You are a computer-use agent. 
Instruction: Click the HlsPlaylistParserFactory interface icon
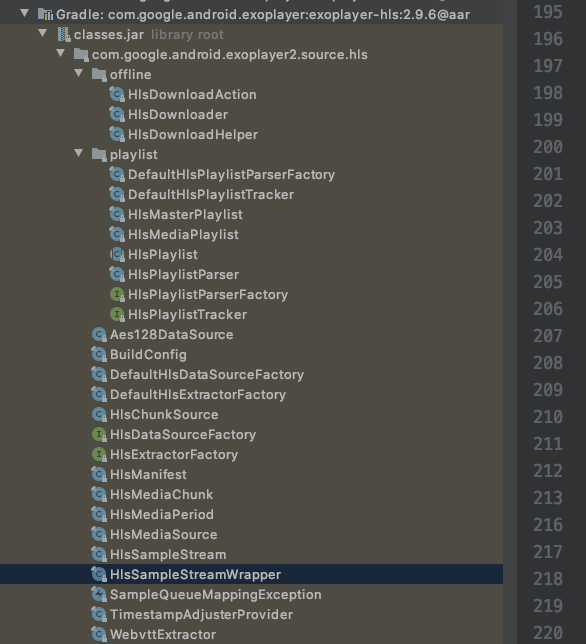pyautogui.click(x=117, y=295)
